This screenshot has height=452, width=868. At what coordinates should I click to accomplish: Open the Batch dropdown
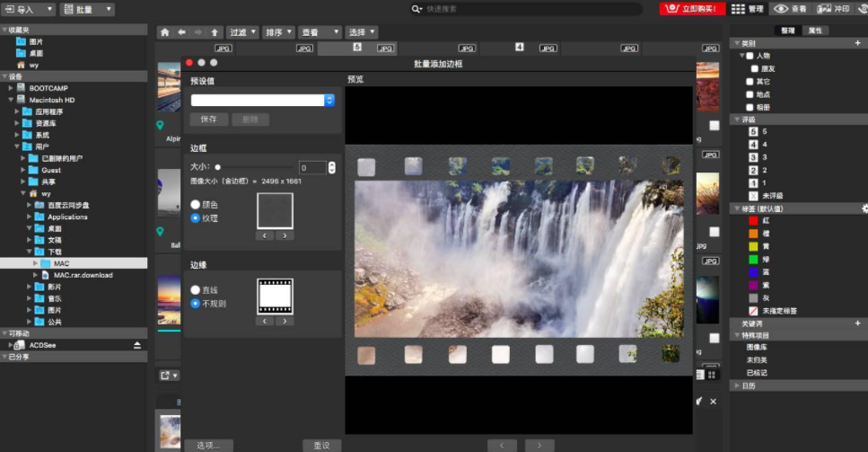click(x=87, y=9)
